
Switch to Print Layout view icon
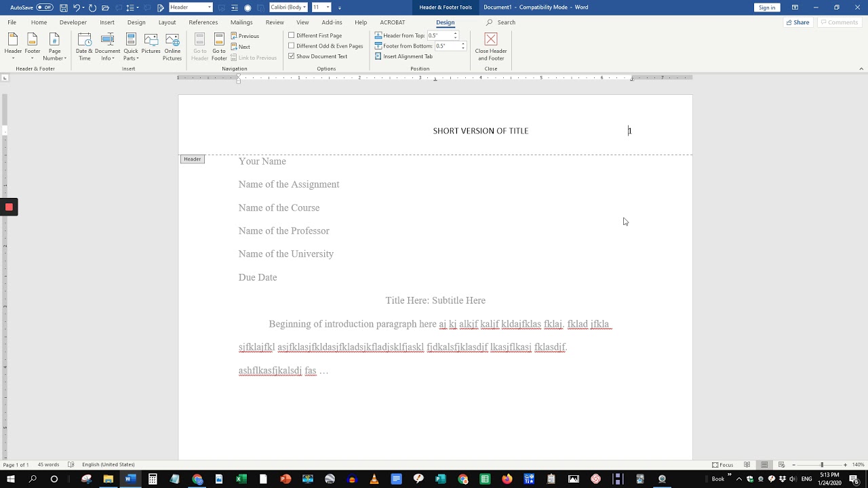(x=764, y=465)
